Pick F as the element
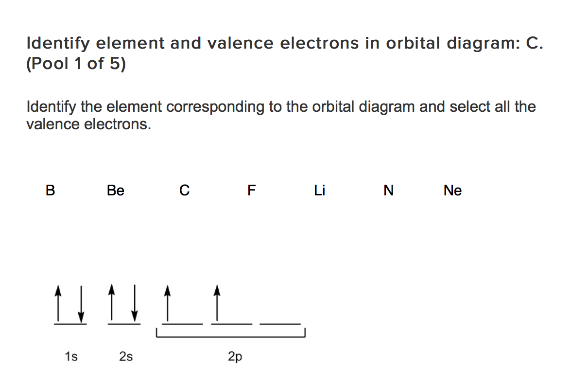 tap(251, 191)
